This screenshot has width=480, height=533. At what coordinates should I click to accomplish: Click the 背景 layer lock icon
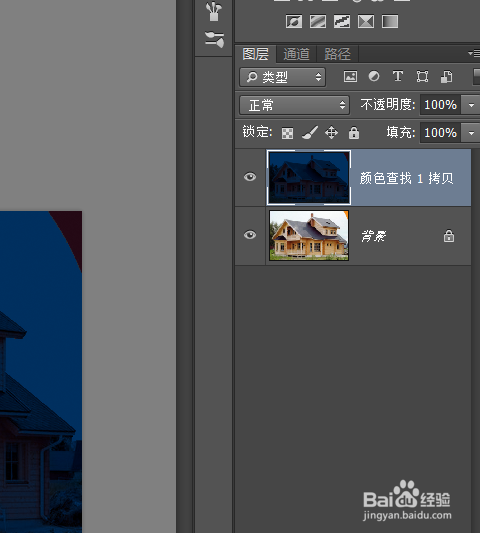[x=449, y=236]
